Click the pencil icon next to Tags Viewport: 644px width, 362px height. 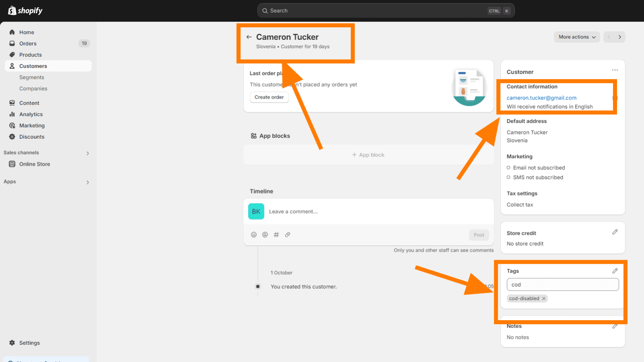615,271
